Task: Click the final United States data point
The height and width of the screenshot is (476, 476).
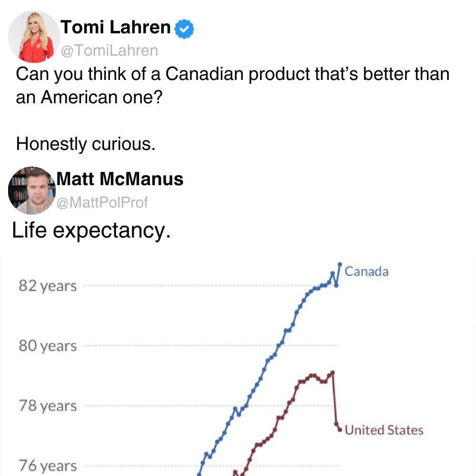Action: [x=340, y=430]
